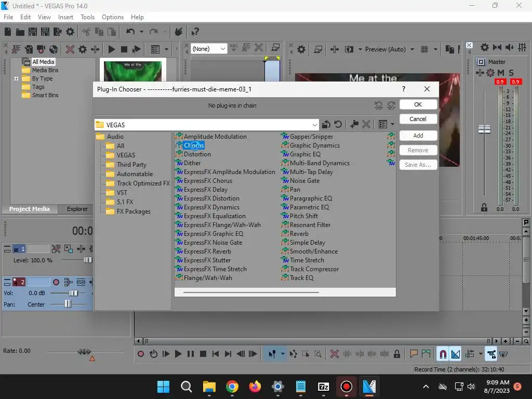
Task: Toggle Mute on the Master bus
Action: pyautogui.click(x=501, y=73)
